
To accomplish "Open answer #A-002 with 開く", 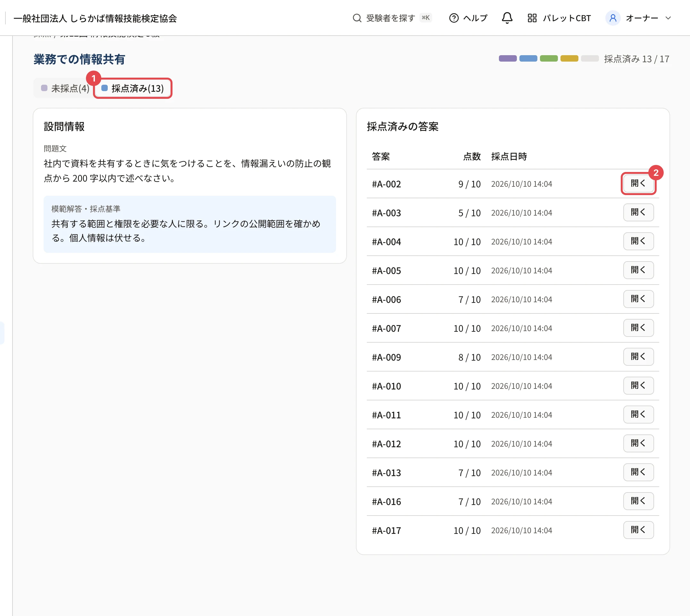I will (638, 184).
